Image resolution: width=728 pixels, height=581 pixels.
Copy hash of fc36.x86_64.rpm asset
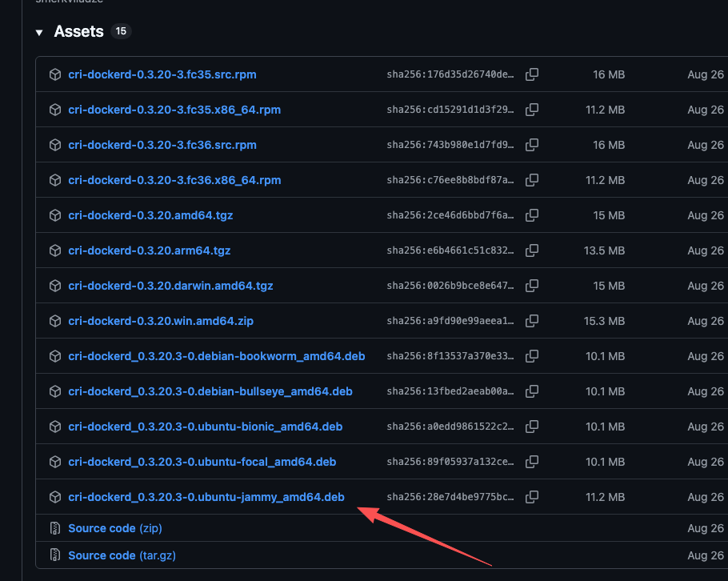[x=532, y=180]
